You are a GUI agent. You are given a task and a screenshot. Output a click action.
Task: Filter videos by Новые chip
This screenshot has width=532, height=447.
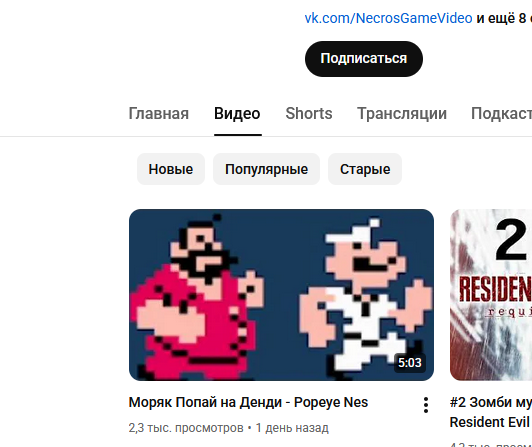171,169
